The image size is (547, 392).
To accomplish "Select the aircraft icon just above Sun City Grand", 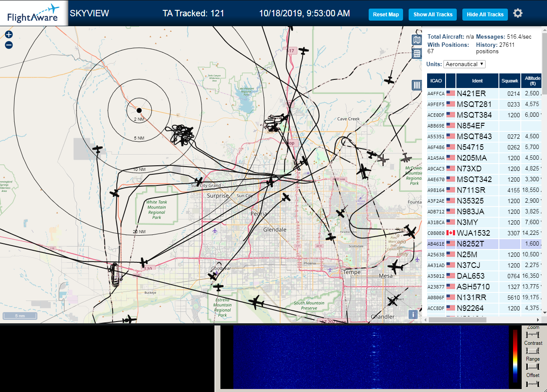I will tap(199, 181).
